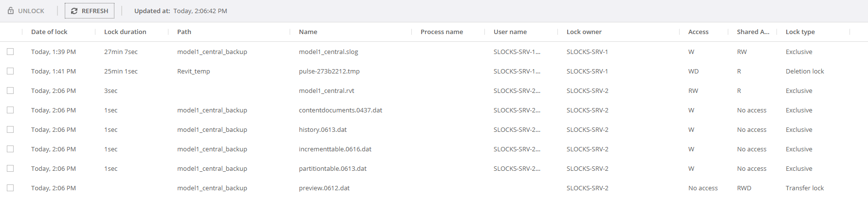The image size is (868, 200).
Task: Select the Revit_temp path cell
Action: point(194,71)
